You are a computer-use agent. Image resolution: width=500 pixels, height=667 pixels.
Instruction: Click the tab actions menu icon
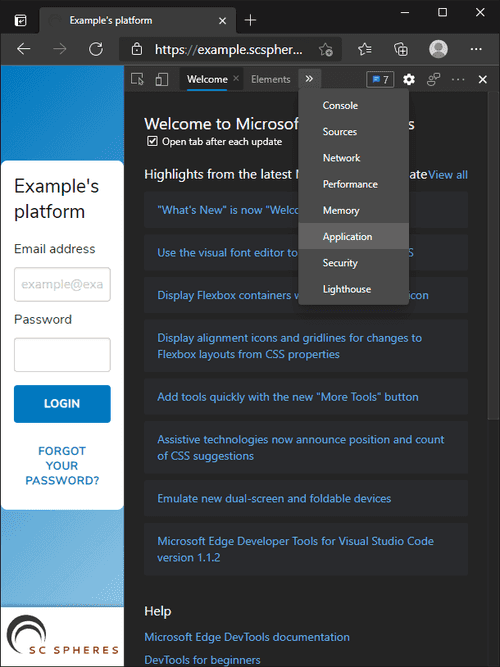[x=20, y=20]
